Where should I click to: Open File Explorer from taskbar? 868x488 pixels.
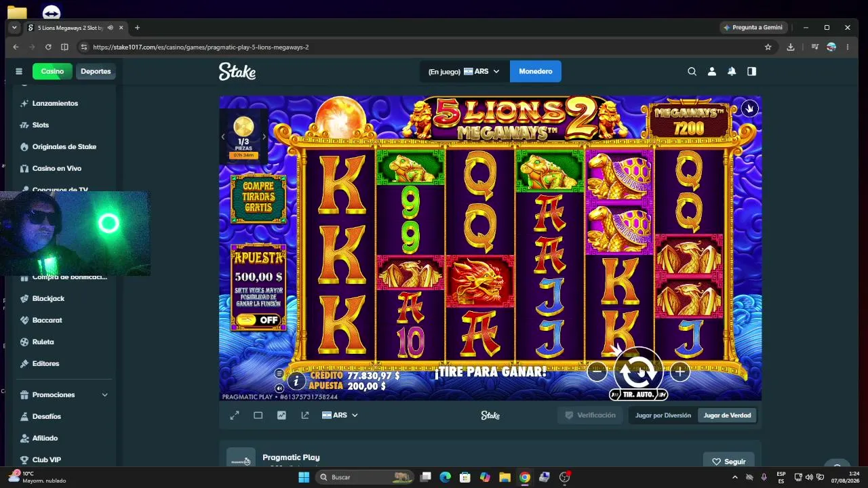coord(505,477)
